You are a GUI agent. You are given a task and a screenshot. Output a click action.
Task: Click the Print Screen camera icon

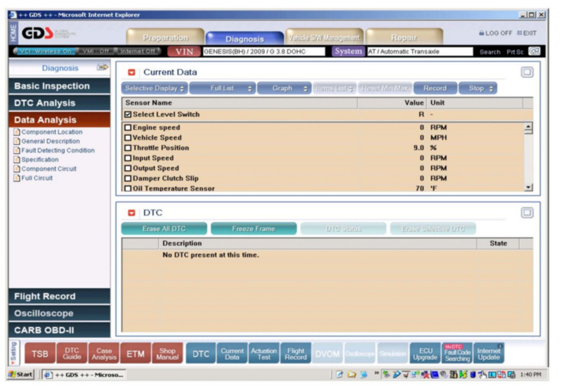click(534, 51)
